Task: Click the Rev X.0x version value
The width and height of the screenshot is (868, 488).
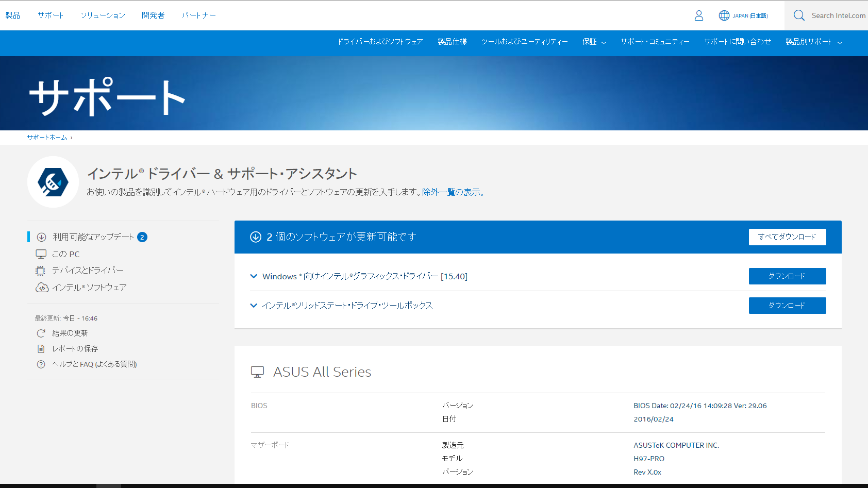Action: (647, 473)
